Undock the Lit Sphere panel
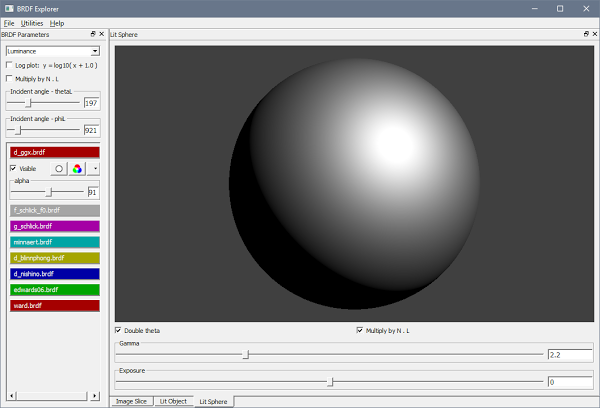 (x=585, y=34)
